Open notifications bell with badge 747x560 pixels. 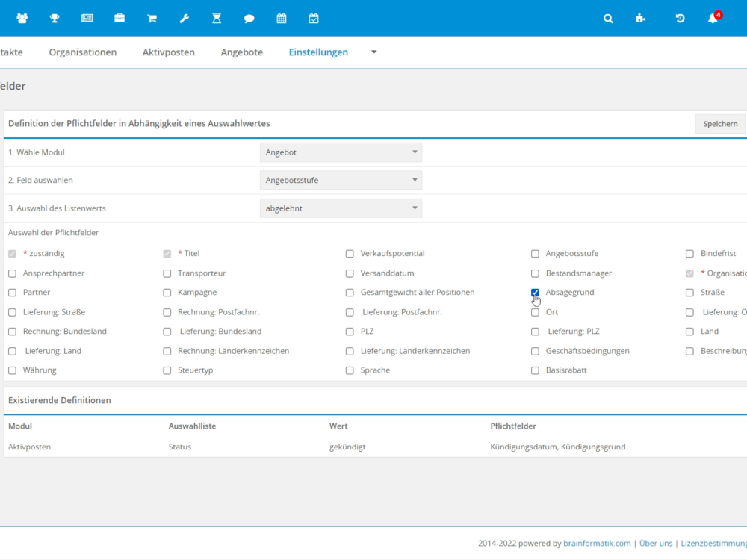pyautogui.click(x=713, y=19)
